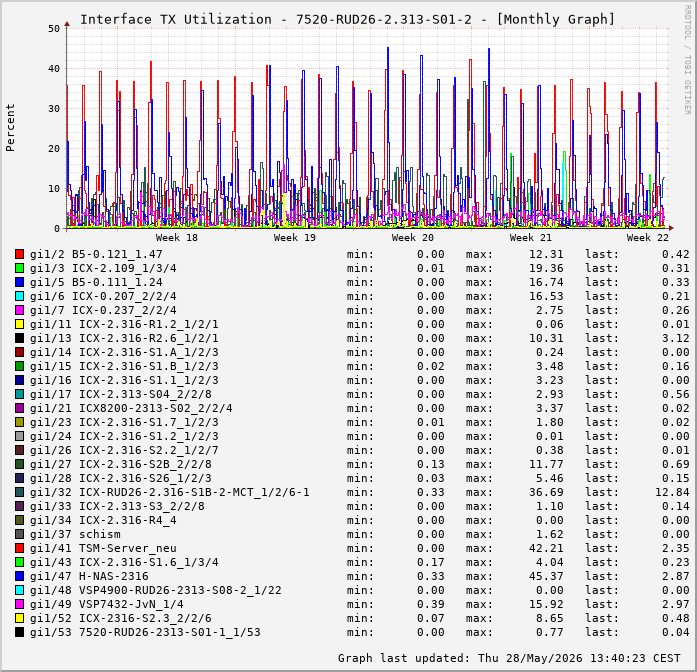Click the black swatch for gi1/53 7520-RUD26-2313-S01-1
The height and width of the screenshot is (672, 697).
(x=19, y=632)
